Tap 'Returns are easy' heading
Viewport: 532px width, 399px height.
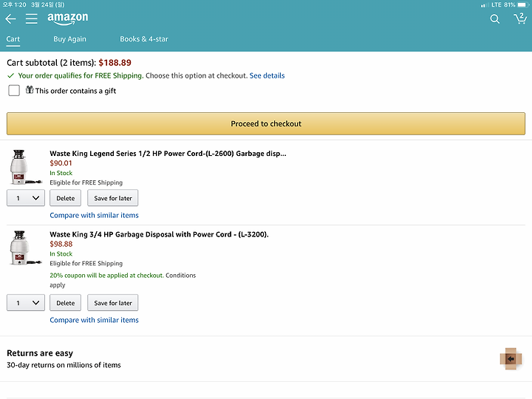pos(40,353)
